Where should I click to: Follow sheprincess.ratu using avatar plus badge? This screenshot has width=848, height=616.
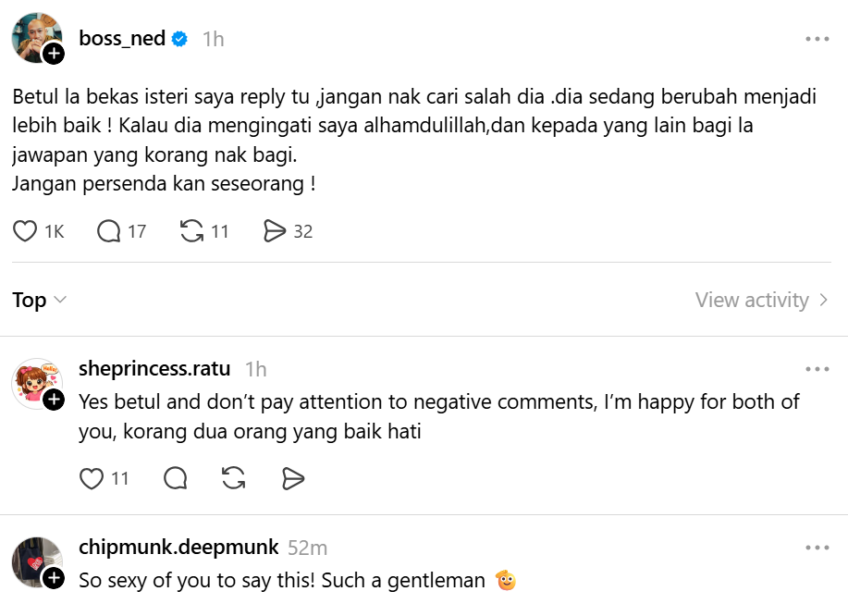click(x=54, y=399)
